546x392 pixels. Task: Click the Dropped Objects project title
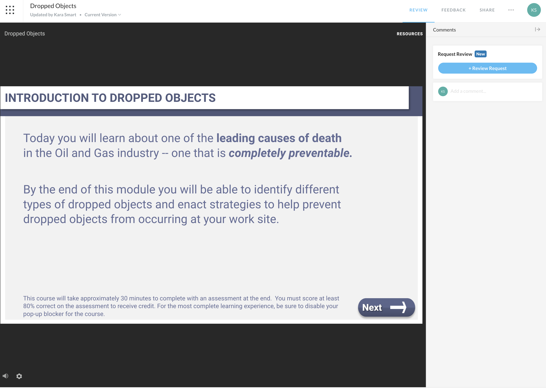tap(53, 6)
